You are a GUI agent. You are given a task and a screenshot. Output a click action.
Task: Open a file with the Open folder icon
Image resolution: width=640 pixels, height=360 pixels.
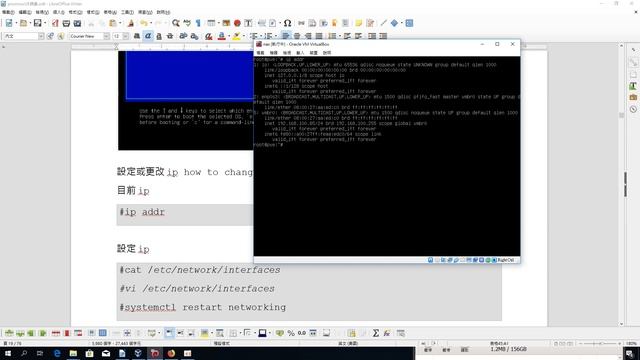pos(24,23)
